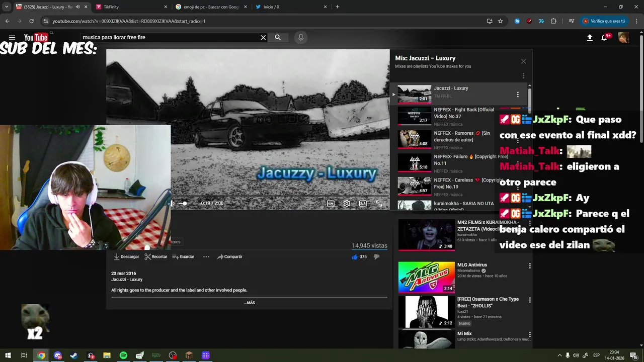Click the Verifica que eres tú profile button
The width and height of the screenshot is (644, 362).
(604, 21)
